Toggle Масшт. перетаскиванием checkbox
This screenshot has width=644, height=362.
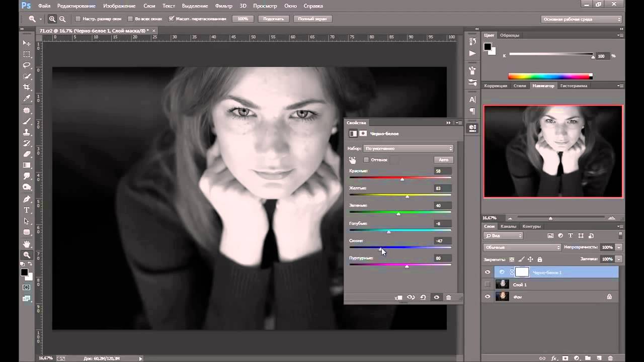[171, 19]
